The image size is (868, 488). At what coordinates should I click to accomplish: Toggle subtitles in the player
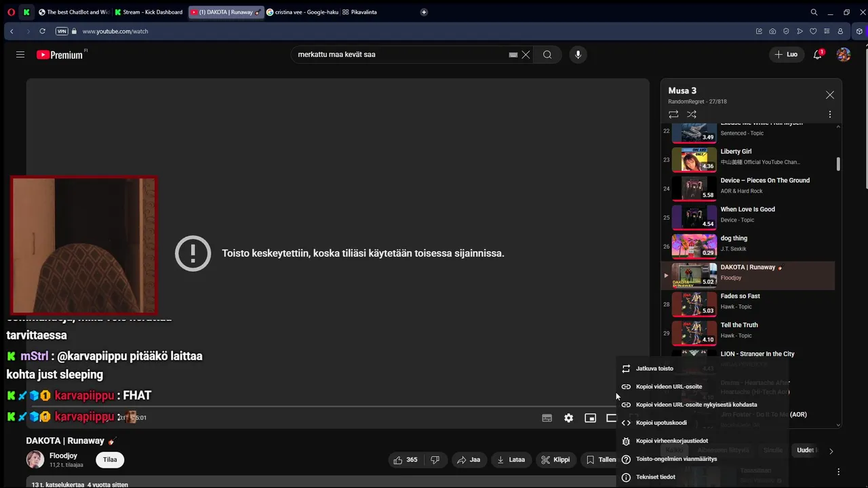(x=547, y=418)
